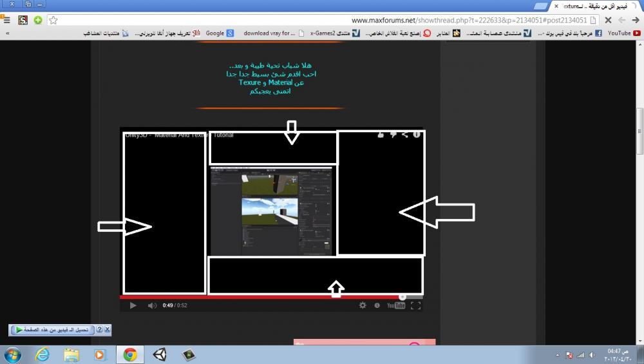Close the current browser tab
Screen dimensions: 644x364
[556, 6]
